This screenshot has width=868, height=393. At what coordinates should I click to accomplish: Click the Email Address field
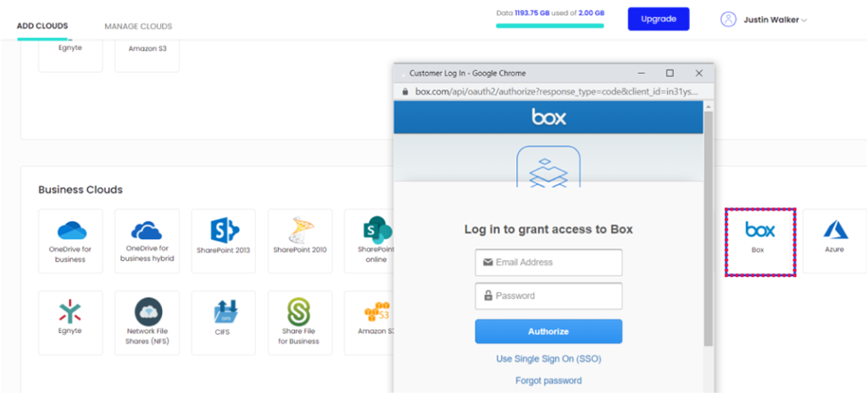coord(548,263)
